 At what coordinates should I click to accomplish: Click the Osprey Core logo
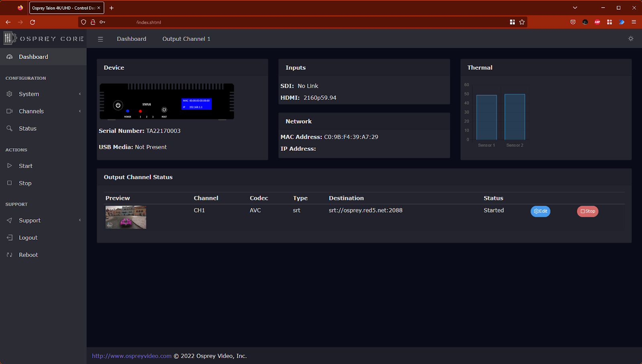(x=44, y=38)
